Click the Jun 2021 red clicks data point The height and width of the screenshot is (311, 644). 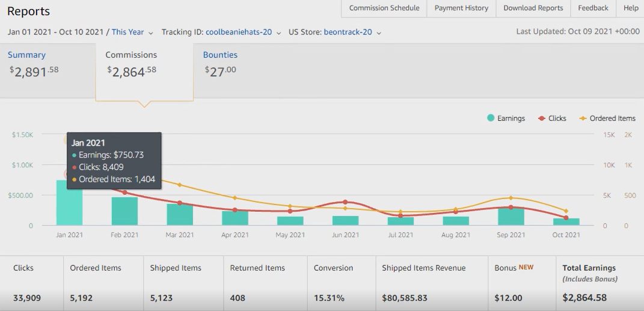click(345, 202)
